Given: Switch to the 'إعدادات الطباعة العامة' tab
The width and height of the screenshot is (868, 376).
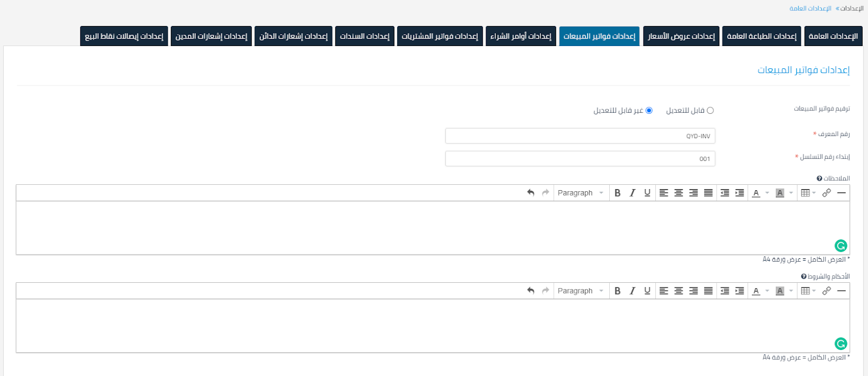Looking at the screenshot, I should tap(761, 36).
